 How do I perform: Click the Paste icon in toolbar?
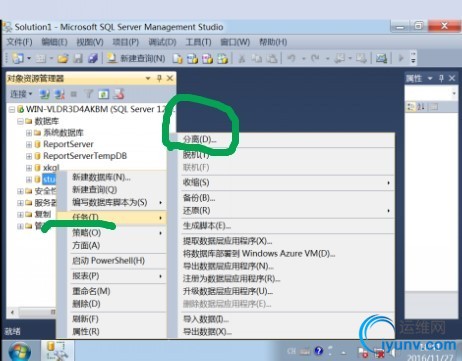272,59
